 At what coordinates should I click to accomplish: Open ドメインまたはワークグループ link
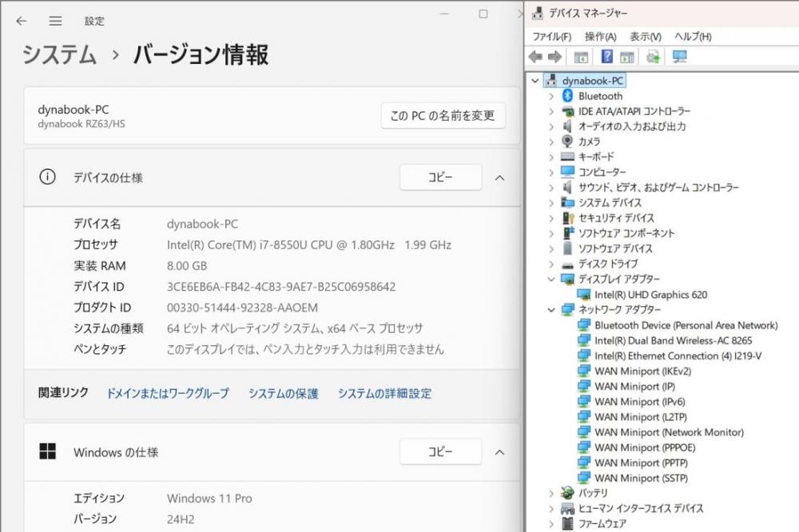point(167,393)
